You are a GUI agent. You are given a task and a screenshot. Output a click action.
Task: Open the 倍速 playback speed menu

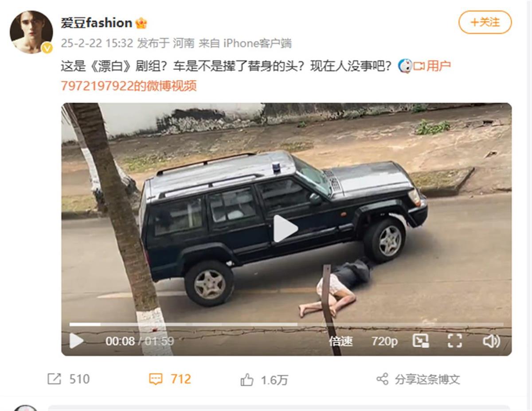341,341
